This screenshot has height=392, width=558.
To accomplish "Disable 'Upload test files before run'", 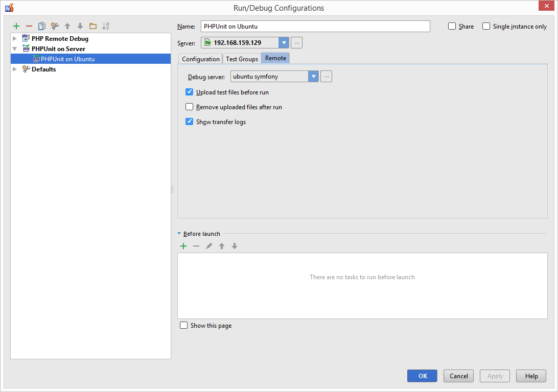I will [189, 92].
